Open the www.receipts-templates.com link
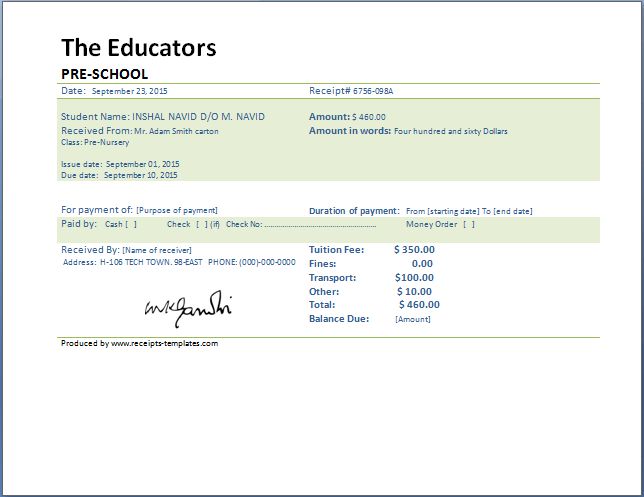644x497 pixels. [164, 343]
